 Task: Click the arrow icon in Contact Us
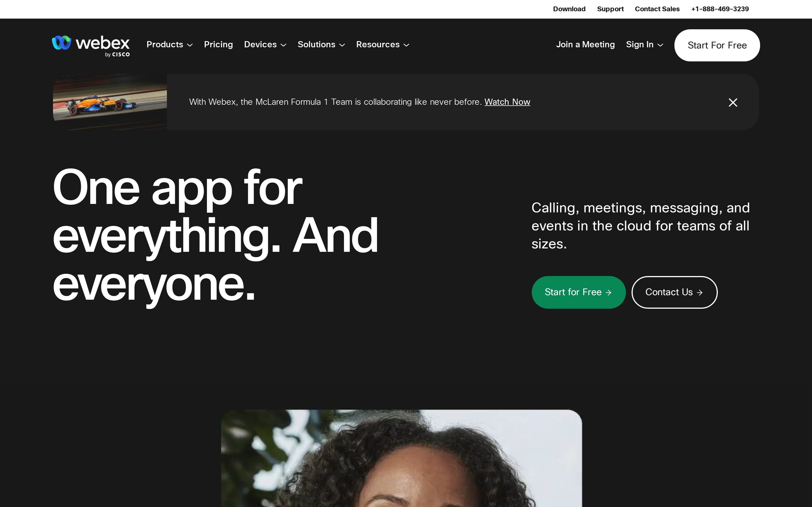click(x=700, y=293)
